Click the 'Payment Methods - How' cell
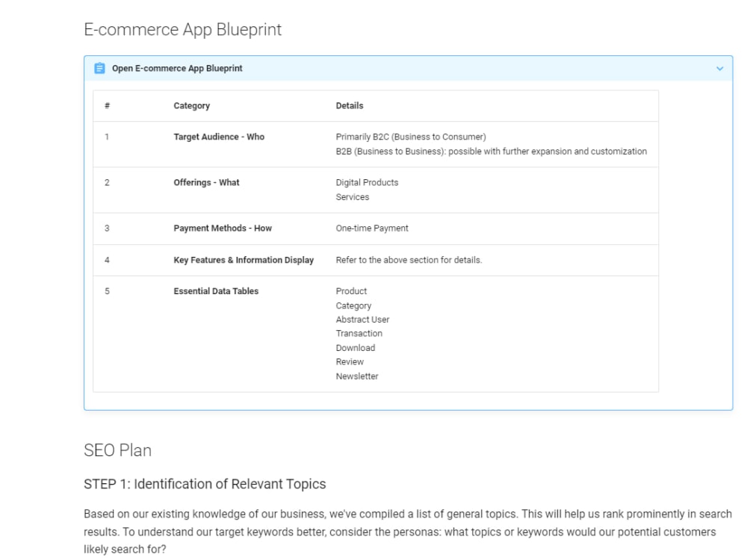The width and height of the screenshot is (747, 560). pyautogui.click(x=223, y=228)
